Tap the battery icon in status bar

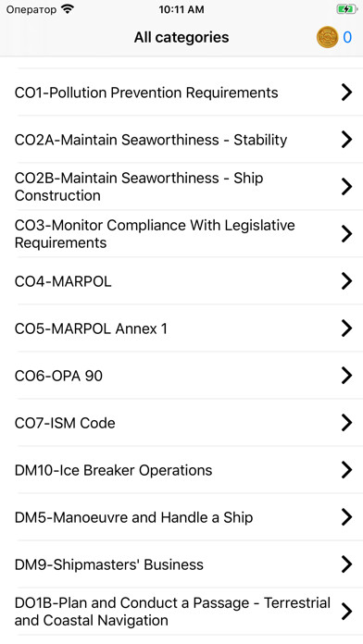click(x=346, y=9)
